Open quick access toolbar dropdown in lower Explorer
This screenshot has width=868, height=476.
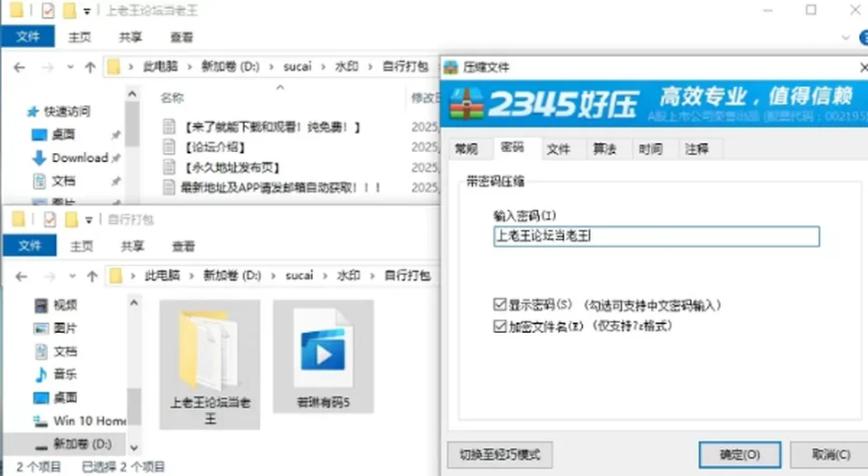(89, 220)
